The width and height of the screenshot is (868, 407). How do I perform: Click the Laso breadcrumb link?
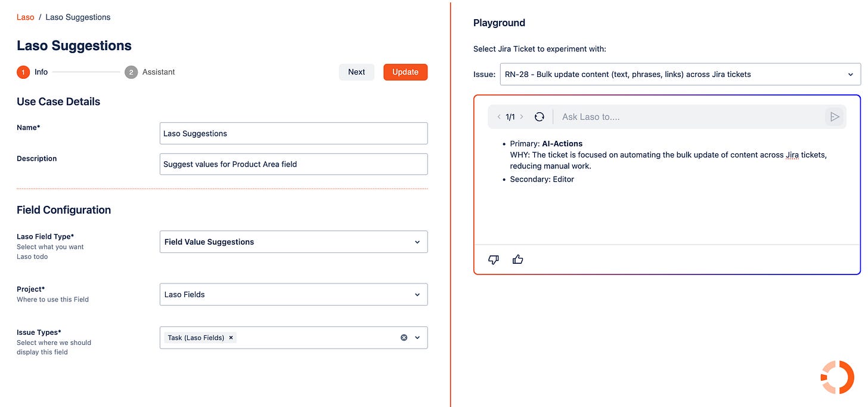pyautogui.click(x=25, y=17)
